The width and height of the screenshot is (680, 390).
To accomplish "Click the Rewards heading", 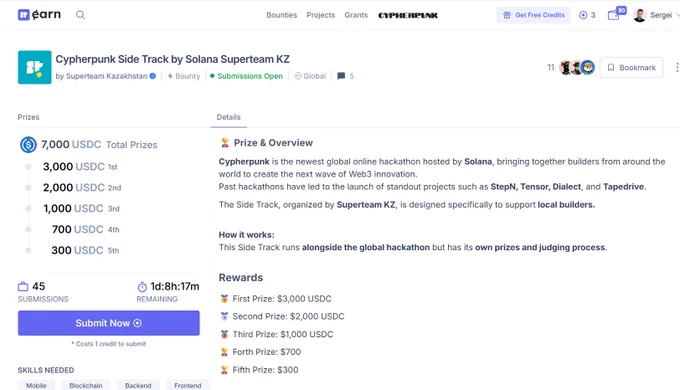I will click(241, 278).
